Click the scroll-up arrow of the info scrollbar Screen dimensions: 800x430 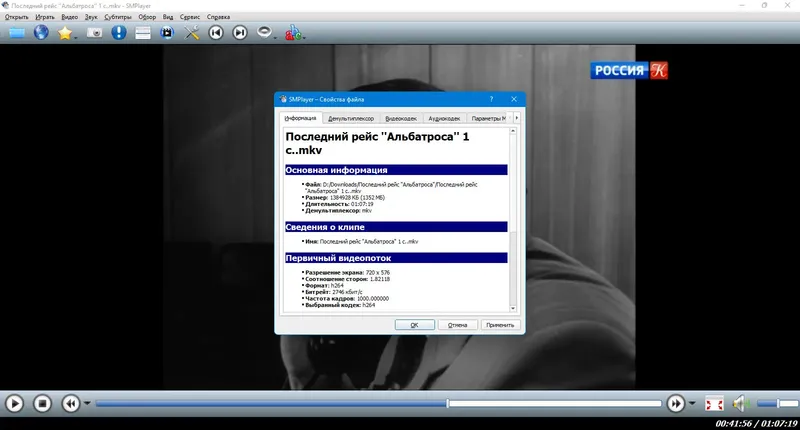tap(513, 131)
